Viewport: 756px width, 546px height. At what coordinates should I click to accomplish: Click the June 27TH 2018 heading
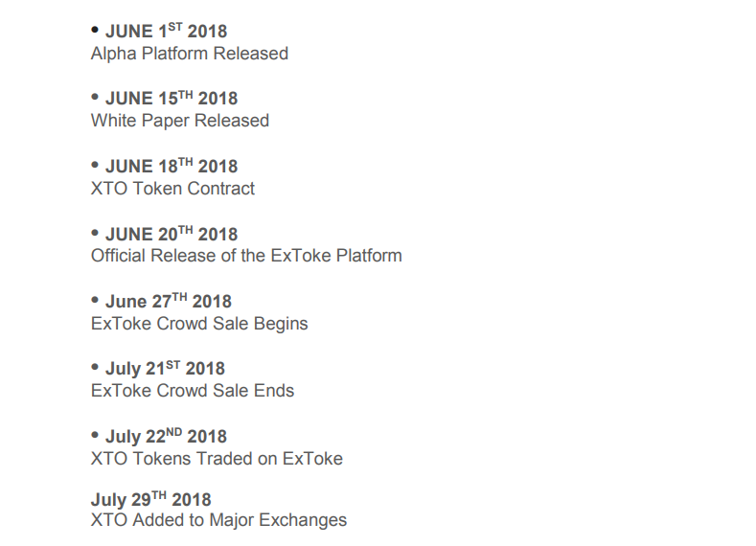pyautogui.click(x=169, y=302)
